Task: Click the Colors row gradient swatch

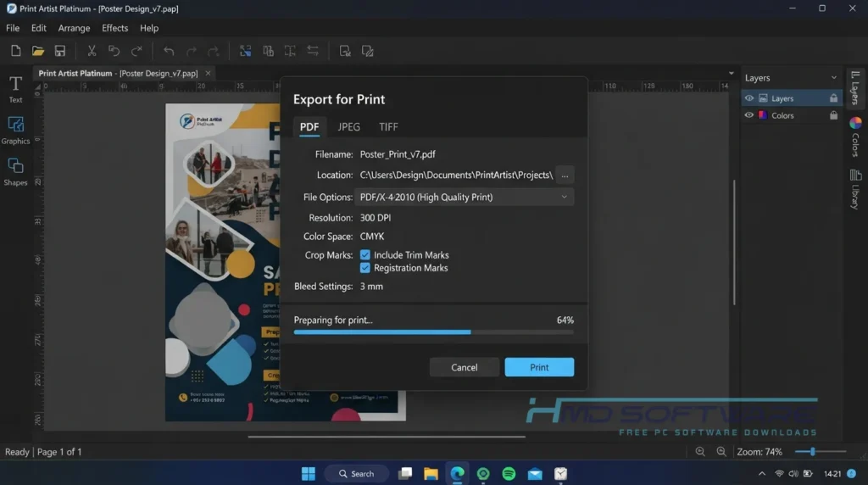Action: 763,115
